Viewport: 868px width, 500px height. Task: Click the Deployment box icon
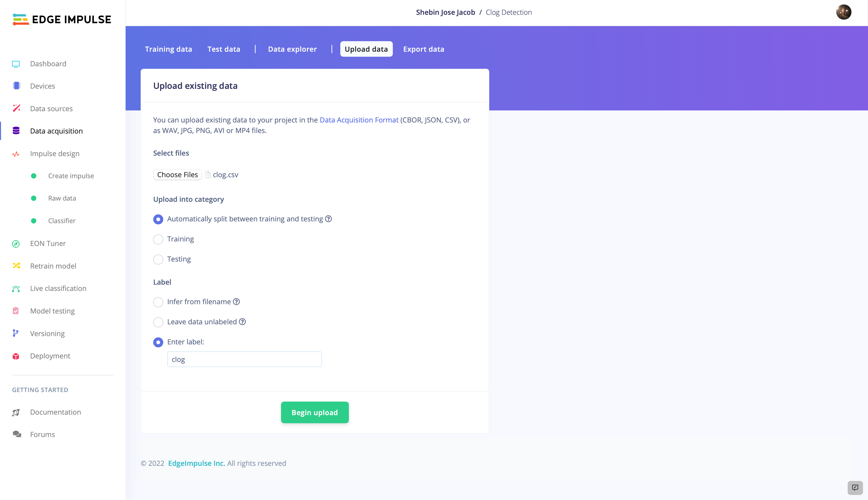click(16, 356)
